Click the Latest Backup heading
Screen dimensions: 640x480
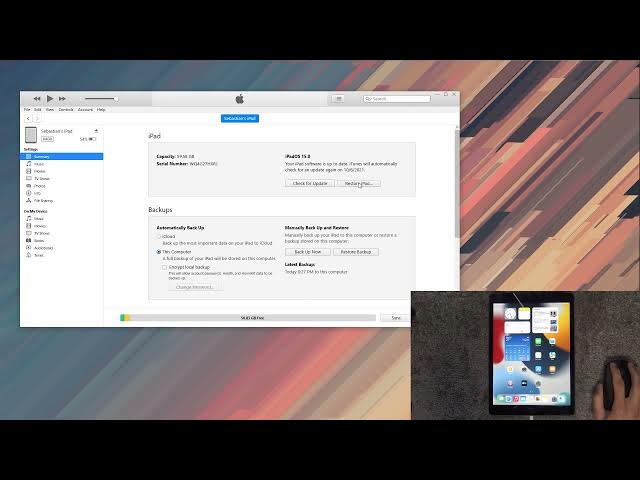tap(300, 264)
